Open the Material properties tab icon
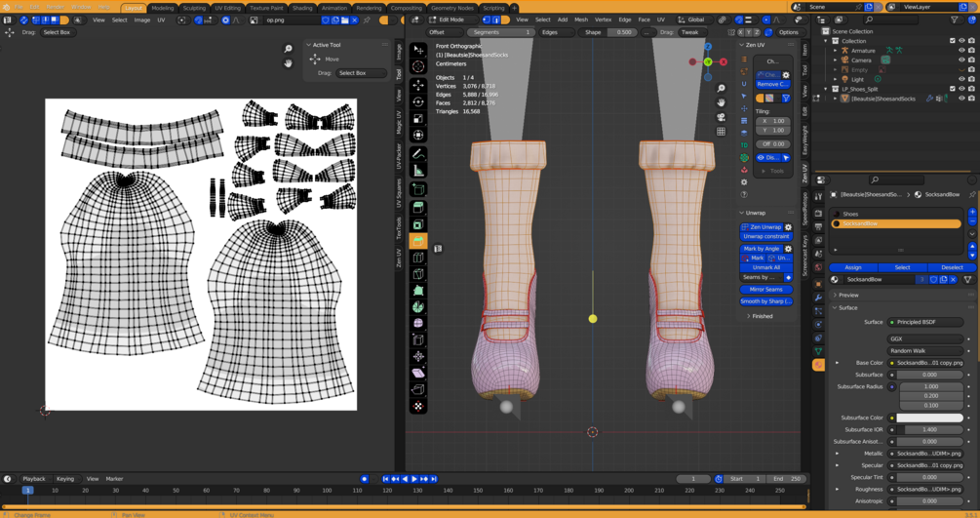This screenshot has height=518, width=980. [x=818, y=365]
